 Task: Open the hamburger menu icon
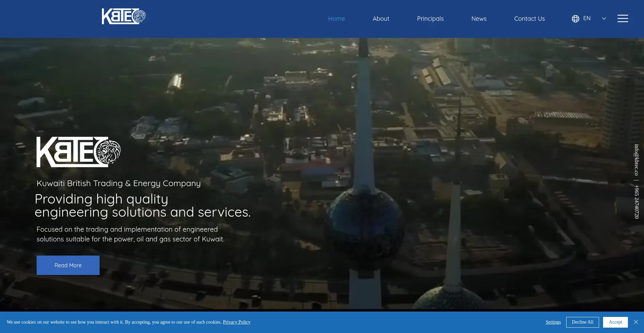tap(623, 18)
